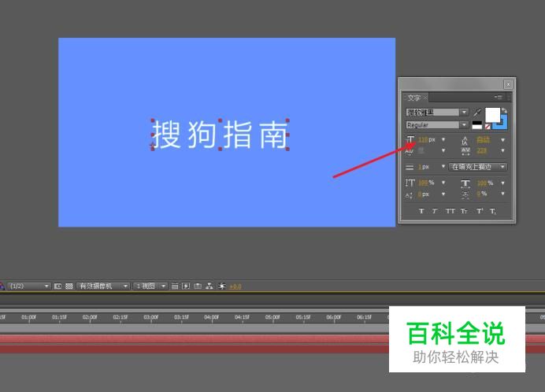
Task: Switch to the 文字 panel tab
Action: pos(414,98)
